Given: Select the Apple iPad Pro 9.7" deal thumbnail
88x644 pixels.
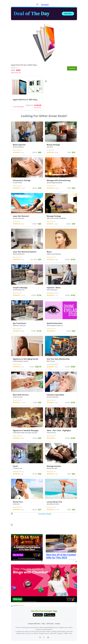Looking at the screenshot, I should [27, 87].
